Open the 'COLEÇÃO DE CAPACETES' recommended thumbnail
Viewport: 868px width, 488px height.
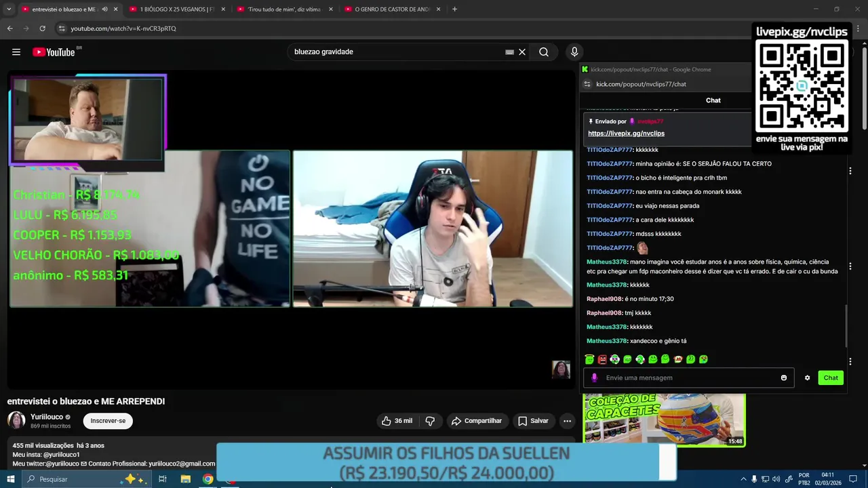pyautogui.click(x=665, y=420)
